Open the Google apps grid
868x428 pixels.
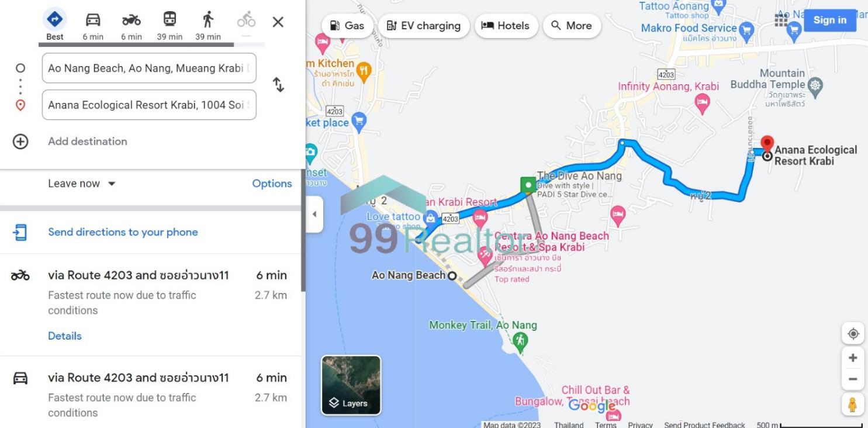click(x=781, y=20)
